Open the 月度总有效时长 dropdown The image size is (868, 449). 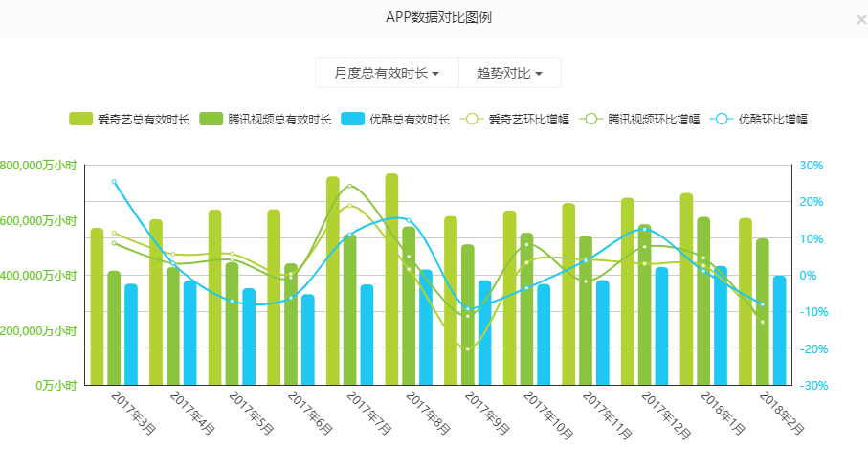click(x=387, y=73)
